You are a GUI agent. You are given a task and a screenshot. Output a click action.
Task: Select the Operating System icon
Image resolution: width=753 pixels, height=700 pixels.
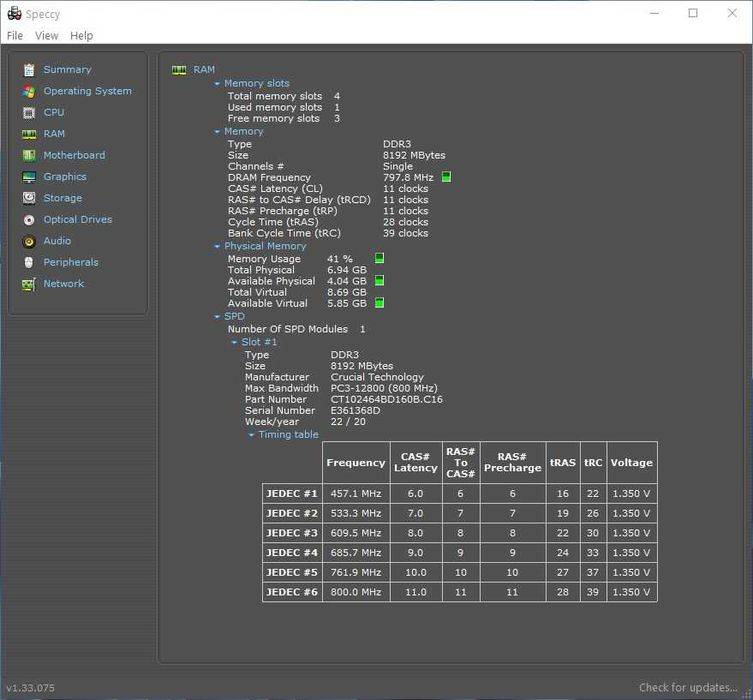tap(29, 91)
